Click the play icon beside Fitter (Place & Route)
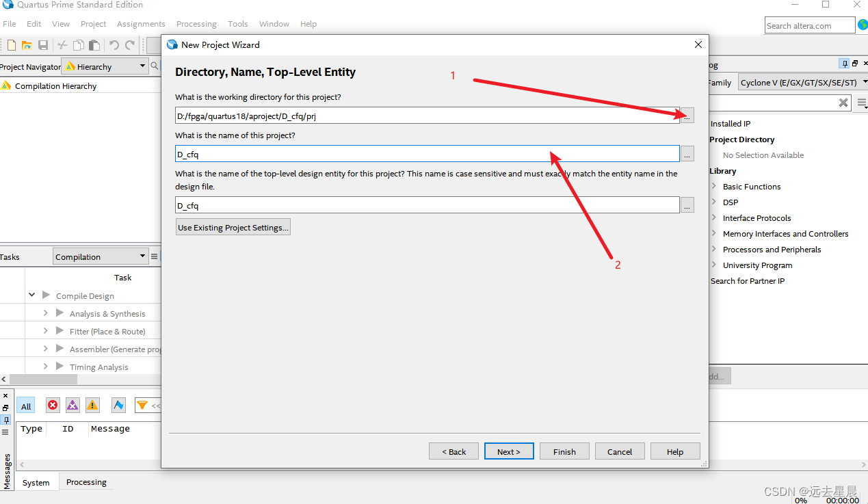This screenshot has height=504, width=868. click(60, 331)
